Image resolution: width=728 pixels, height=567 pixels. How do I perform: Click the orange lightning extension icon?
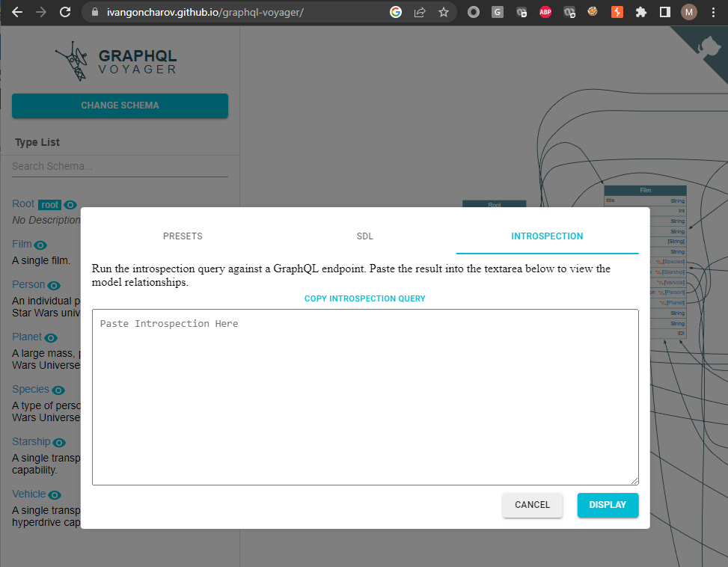(x=617, y=12)
